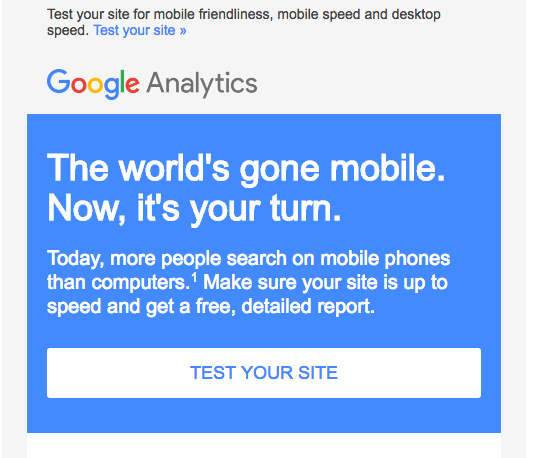Image resolution: width=548 pixels, height=458 pixels.
Task: Click the preheader text about mobile friendliness
Action: pos(244,22)
